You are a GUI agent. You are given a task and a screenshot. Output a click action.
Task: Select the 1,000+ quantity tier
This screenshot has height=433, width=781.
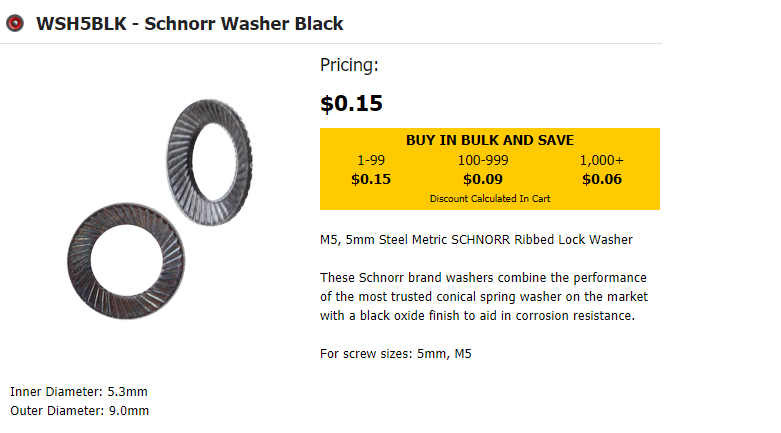602,160
